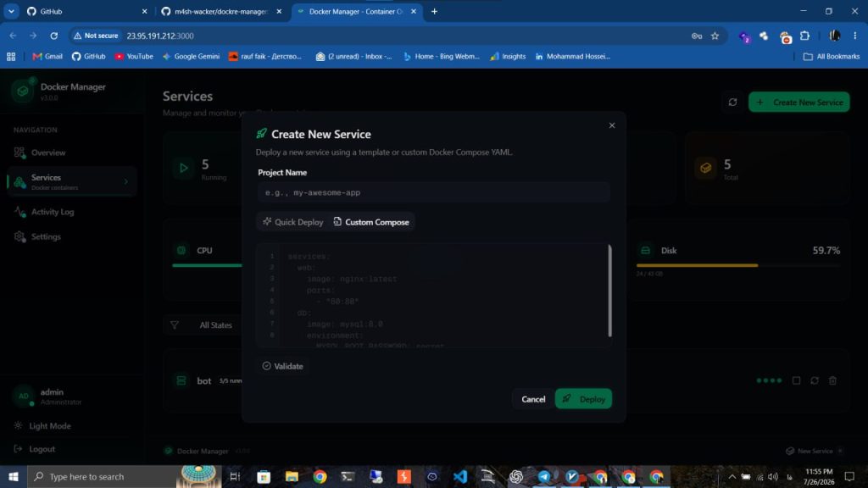
Task: Open File Explorer from the taskbar
Action: click(x=292, y=476)
